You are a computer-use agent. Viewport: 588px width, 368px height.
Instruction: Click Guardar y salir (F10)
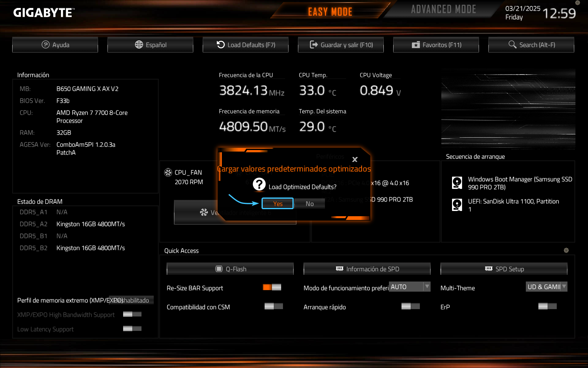click(x=341, y=45)
